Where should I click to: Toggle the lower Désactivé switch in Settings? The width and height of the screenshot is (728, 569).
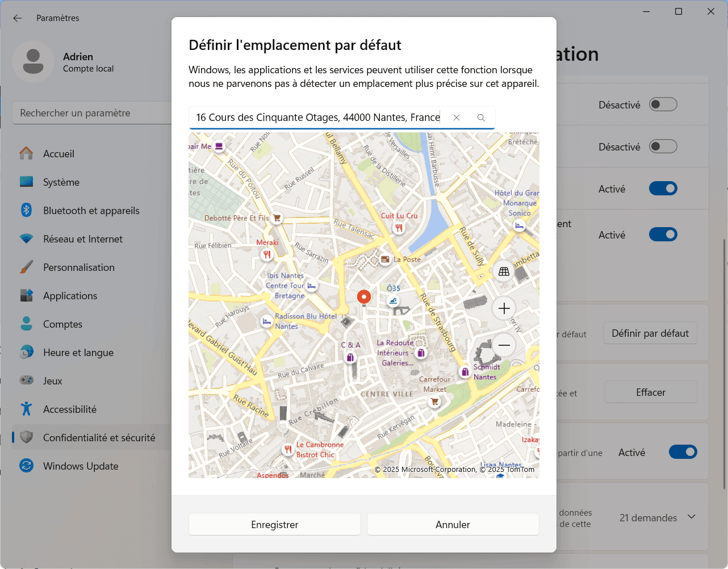[663, 147]
